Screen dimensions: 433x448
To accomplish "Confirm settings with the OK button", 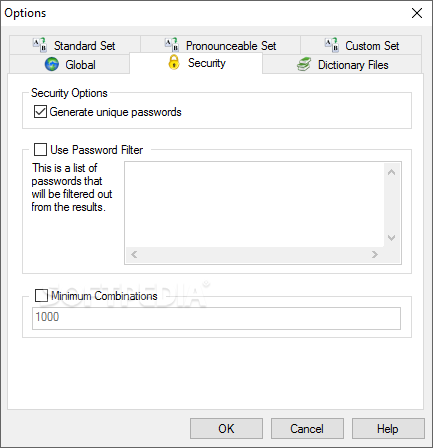I will (x=226, y=429).
